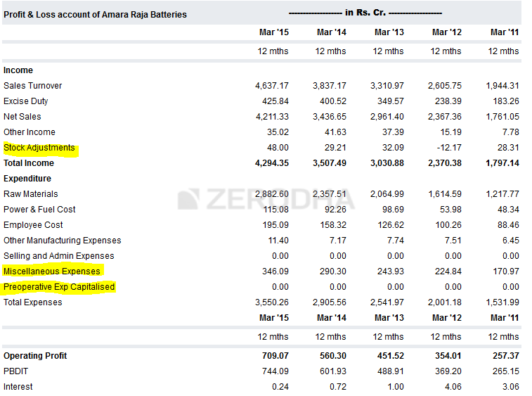
Task: Click Stock Adjustments value 48.00
Action: [x=278, y=148]
